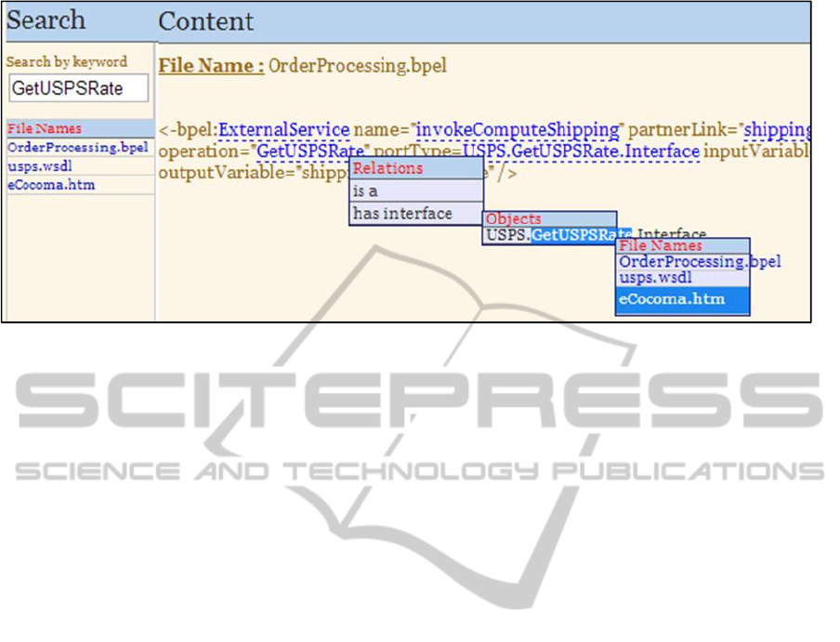Click the Content panel heading
The width and height of the screenshot is (840, 642).
[206, 20]
